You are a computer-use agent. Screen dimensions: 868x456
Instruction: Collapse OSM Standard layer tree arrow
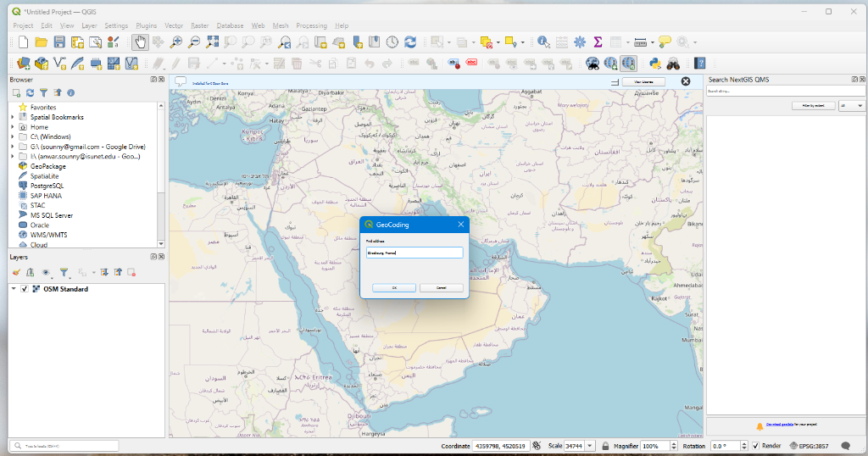tap(14, 289)
